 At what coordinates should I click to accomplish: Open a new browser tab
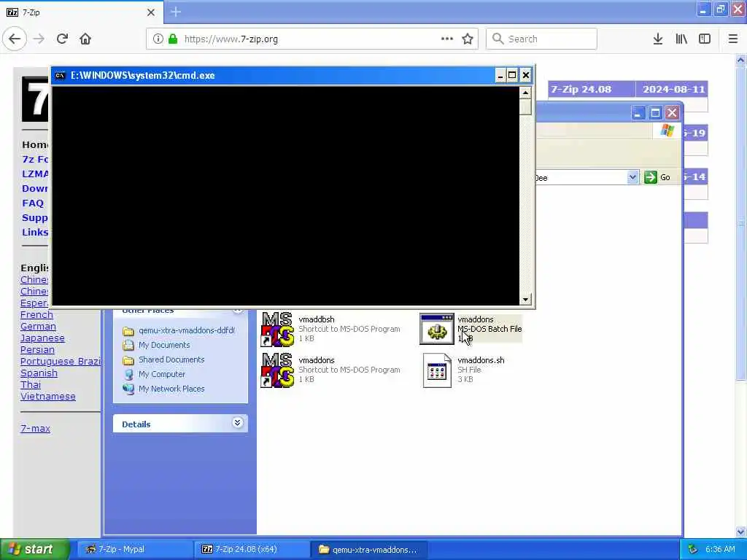[x=176, y=12]
